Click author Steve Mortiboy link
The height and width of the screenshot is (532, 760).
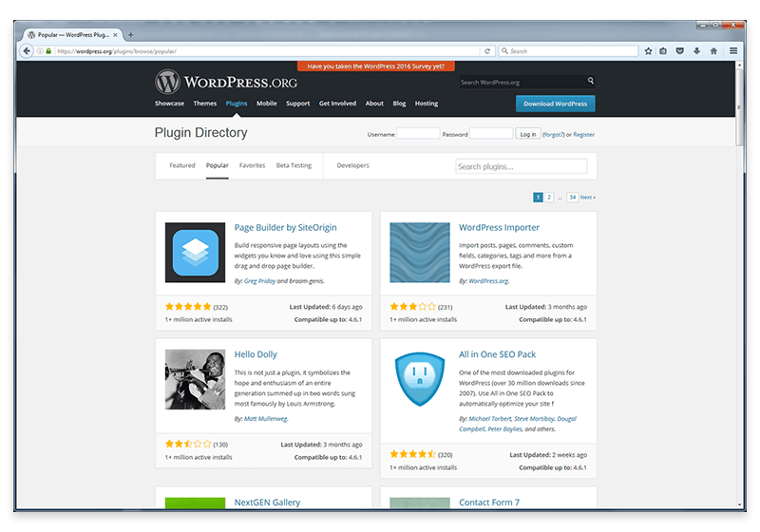(x=534, y=419)
